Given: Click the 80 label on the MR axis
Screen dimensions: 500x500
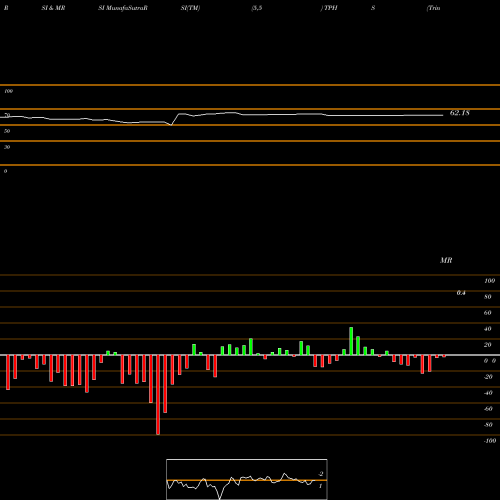Looking at the screenshot, I should click(x=488, y=297).
